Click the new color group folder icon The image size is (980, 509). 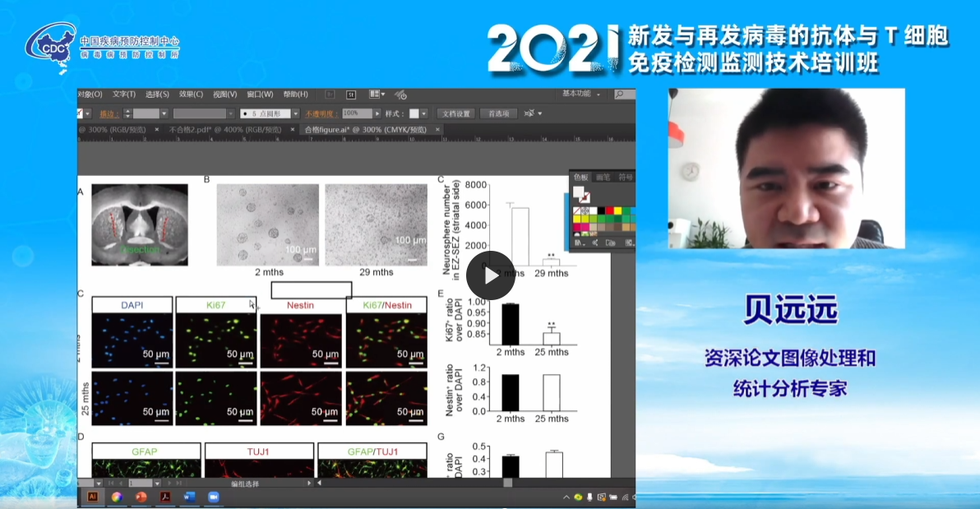tap(610, 243)
